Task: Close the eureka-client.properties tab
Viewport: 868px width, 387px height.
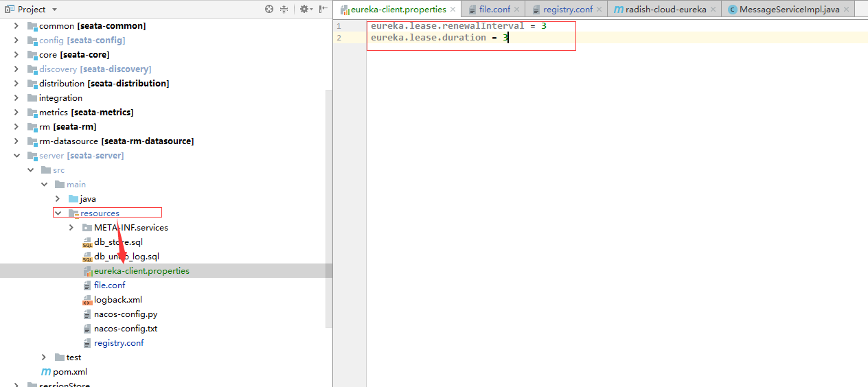Action: pyautogui.click(x=453, y=10)
